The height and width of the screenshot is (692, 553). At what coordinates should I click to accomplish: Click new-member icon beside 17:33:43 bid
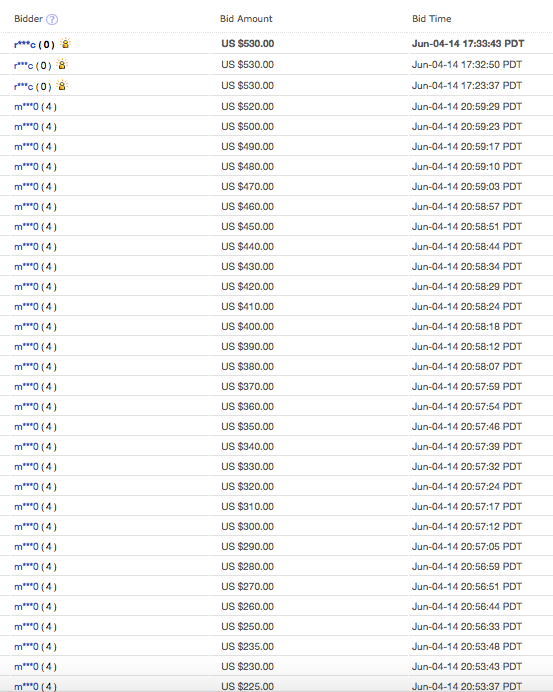click(x=65, y=43)
